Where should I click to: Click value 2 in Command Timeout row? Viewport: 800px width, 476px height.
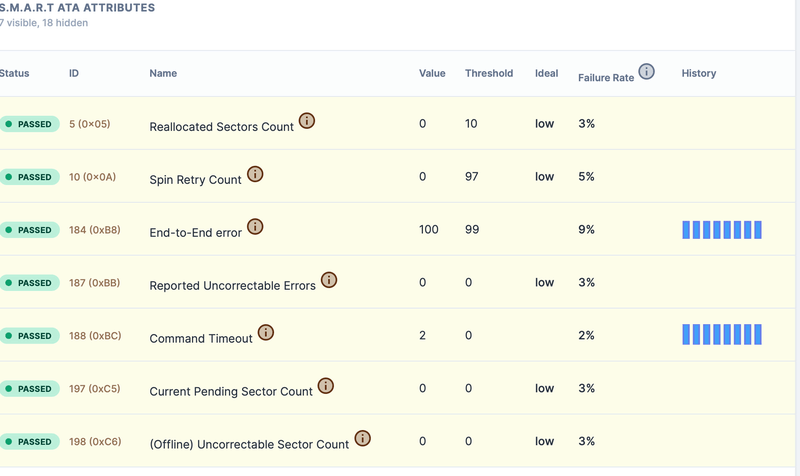422,335
